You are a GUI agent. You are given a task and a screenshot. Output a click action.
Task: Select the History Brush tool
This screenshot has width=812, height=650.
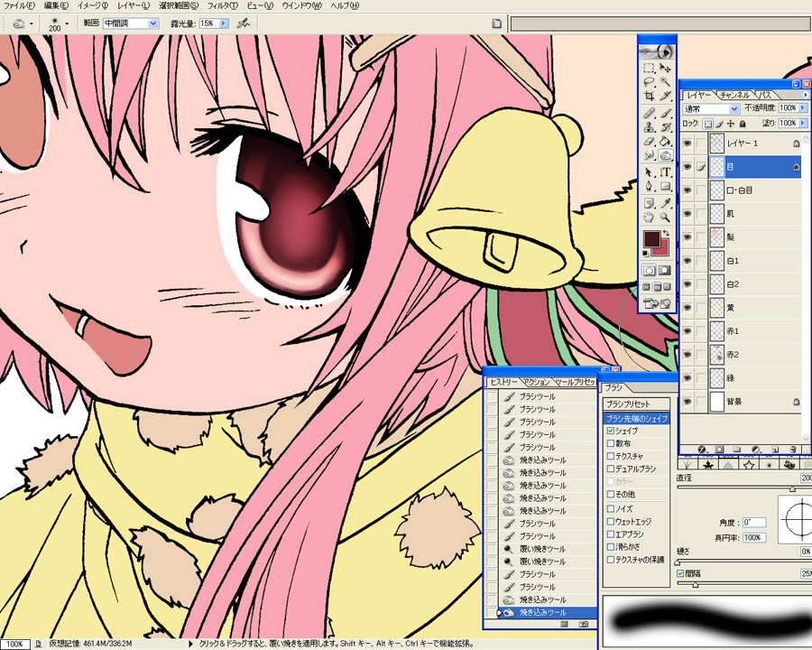666,127
